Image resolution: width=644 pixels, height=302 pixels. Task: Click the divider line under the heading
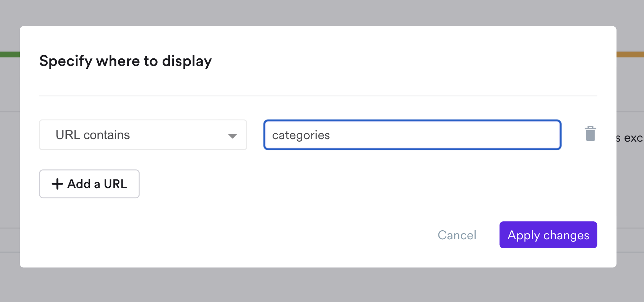tap(318, 96)
